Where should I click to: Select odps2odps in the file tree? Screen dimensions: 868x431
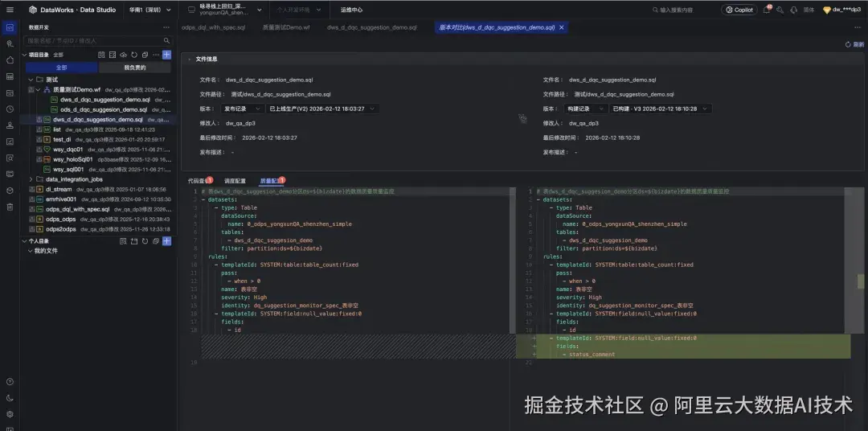click(x=61, y=229)
